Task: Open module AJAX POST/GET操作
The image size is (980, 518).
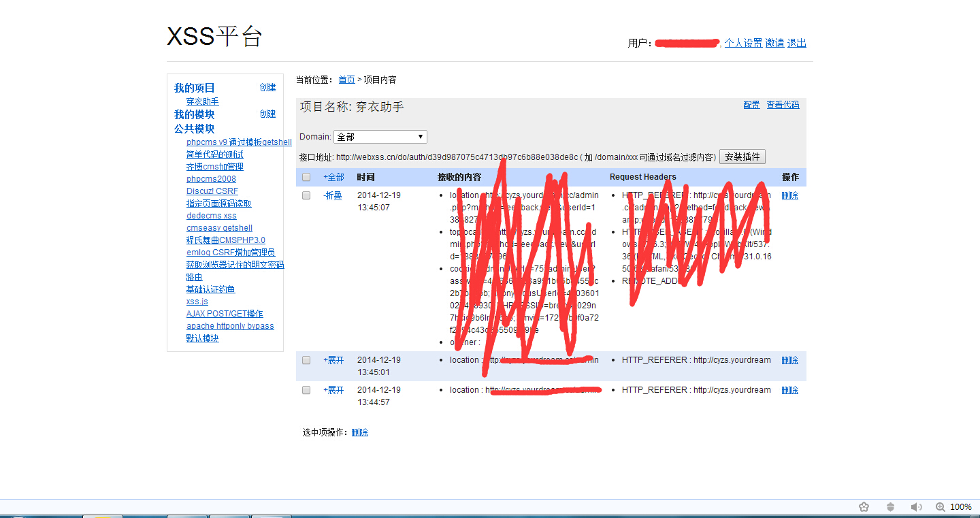Action: pyautogui.click(x=225, y=314)
